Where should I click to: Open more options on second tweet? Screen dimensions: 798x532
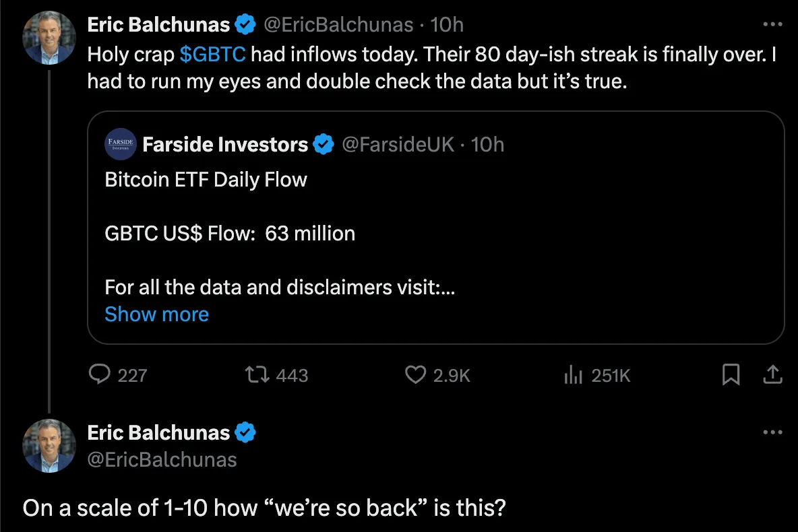pos(772,432)
